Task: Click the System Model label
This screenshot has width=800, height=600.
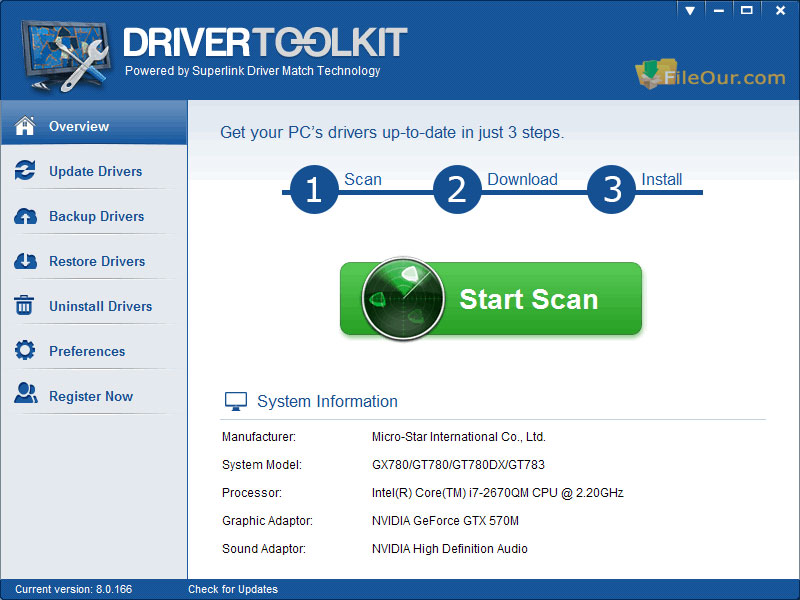Action: click(262, 465)
